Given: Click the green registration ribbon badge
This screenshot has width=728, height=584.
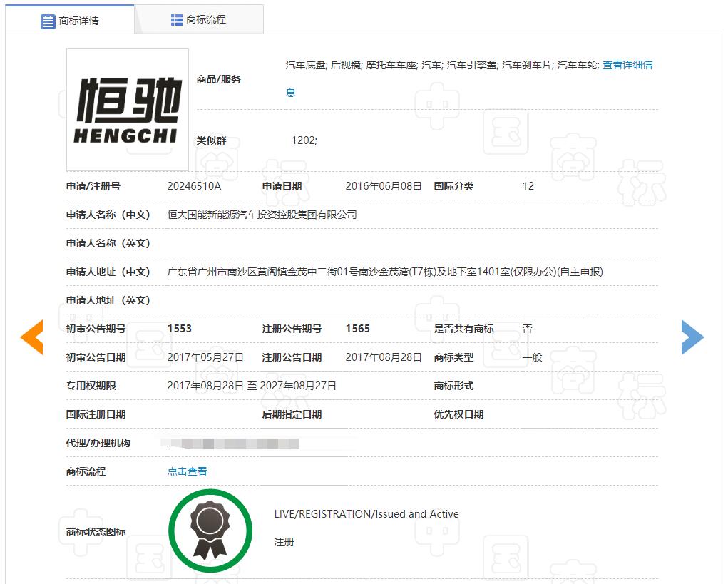Looking at the screenshot, I should pyautogui.click(x=210, y=531).
